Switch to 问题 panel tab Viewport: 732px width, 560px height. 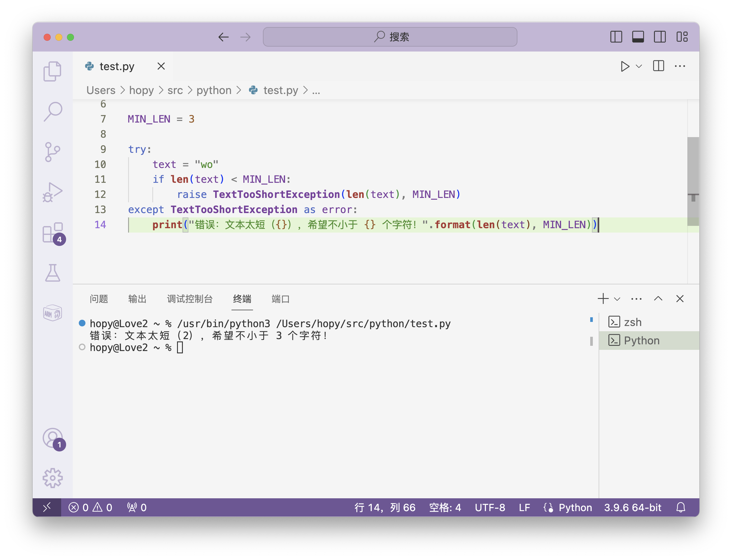[x=99, y=299]
